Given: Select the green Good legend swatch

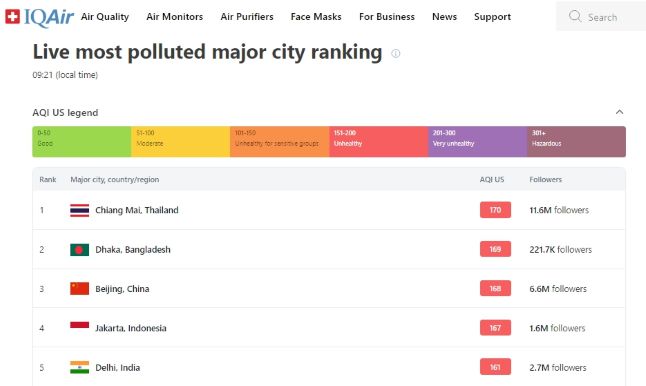Looking at the screenshot, I should point(82,142).
